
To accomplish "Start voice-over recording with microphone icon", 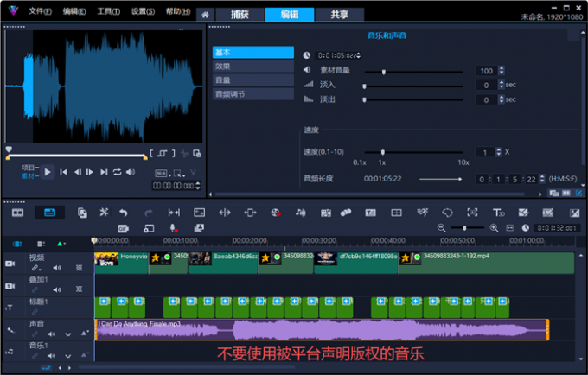I will tap(173, 228).
